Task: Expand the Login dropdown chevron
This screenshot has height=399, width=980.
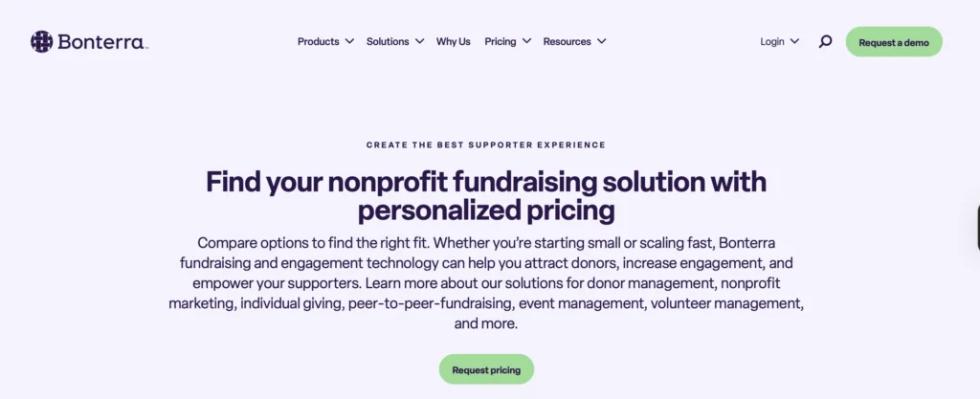Action: click(x=795, y=41)
